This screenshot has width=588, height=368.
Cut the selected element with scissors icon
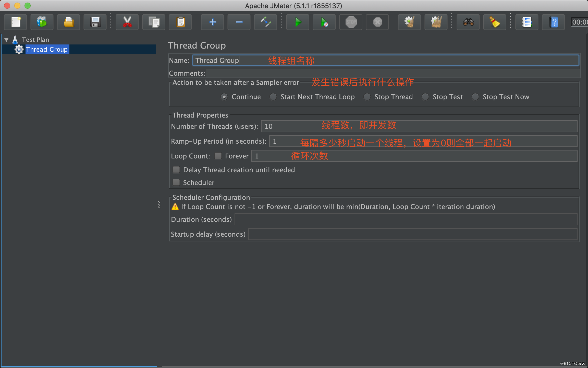(x=127, y=22)
